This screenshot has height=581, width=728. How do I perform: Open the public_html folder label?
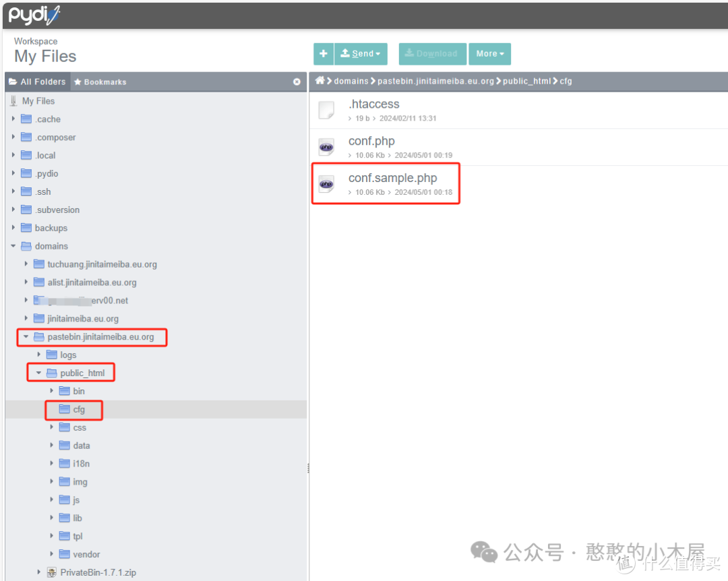click(82, 373)
